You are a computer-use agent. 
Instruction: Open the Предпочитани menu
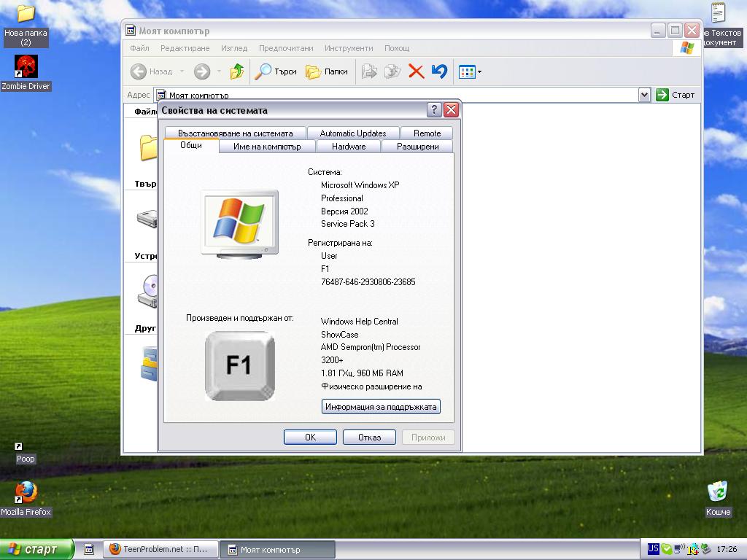tap(286, 48)
